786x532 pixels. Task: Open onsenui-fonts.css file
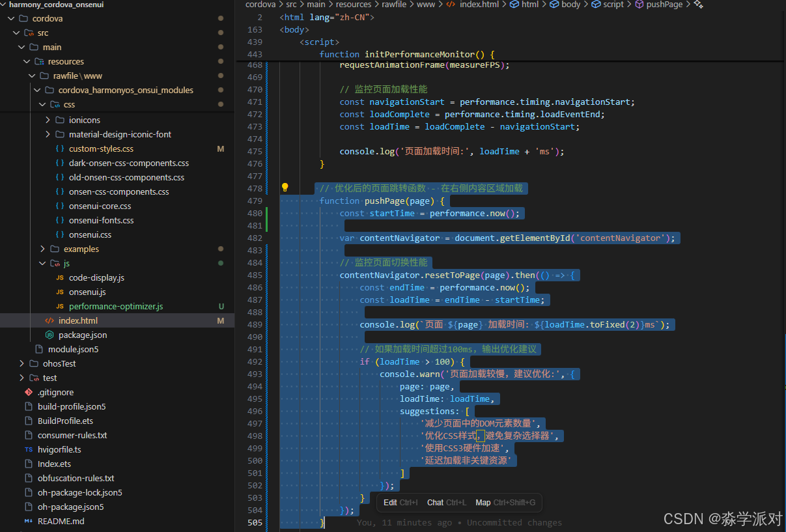[102, 221]
